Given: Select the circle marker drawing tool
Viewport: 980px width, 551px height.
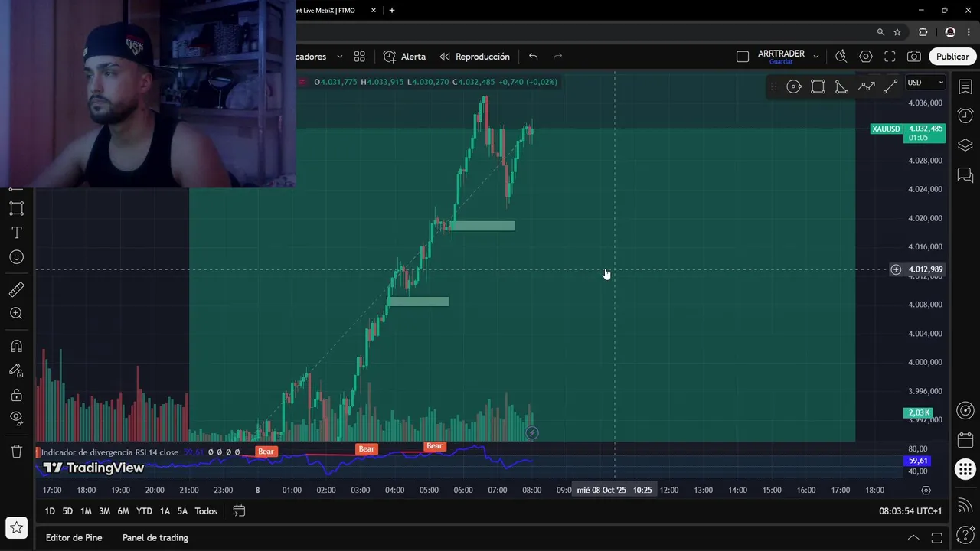Looking at the screenshot, I should pyautogui.click(x=794, y=86).
